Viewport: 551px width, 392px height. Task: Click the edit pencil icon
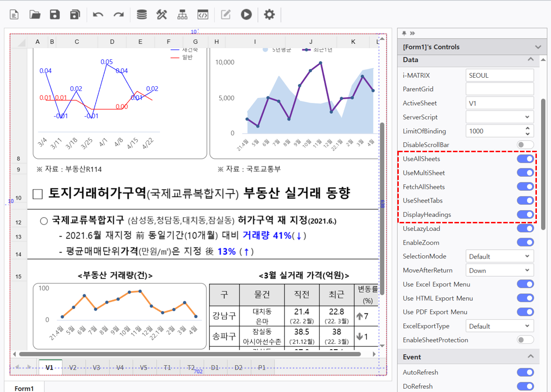point(226,15)
